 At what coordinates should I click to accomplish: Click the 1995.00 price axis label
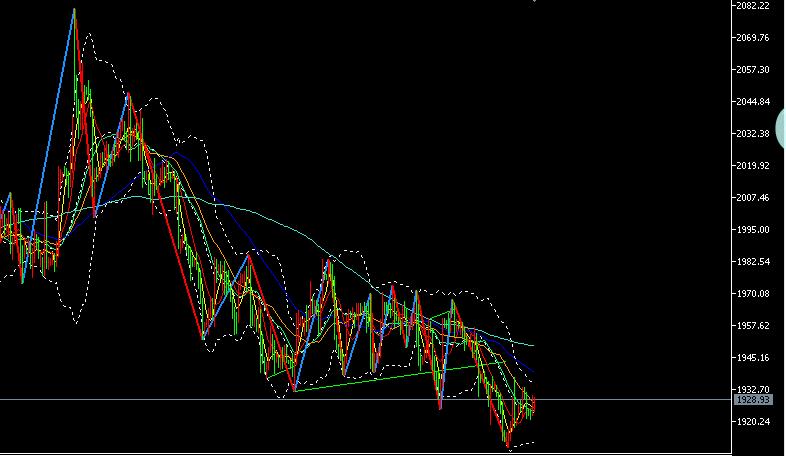coord(752,230)
